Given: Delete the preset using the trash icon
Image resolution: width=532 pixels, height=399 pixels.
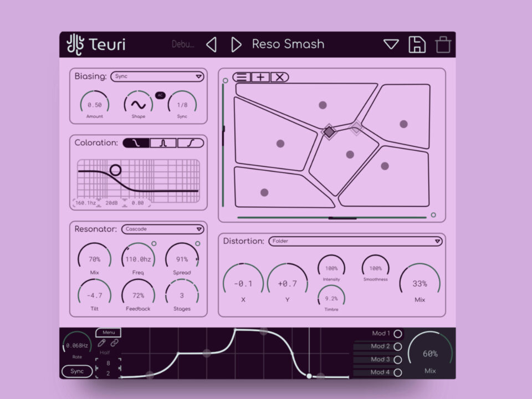Looking at the screenshot, I should (x=443, y=44).
